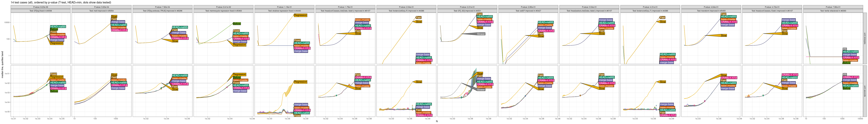Select the 'Test: setDT improved in #5427' header
Screen dimensions: 868x124
[528, 11]
